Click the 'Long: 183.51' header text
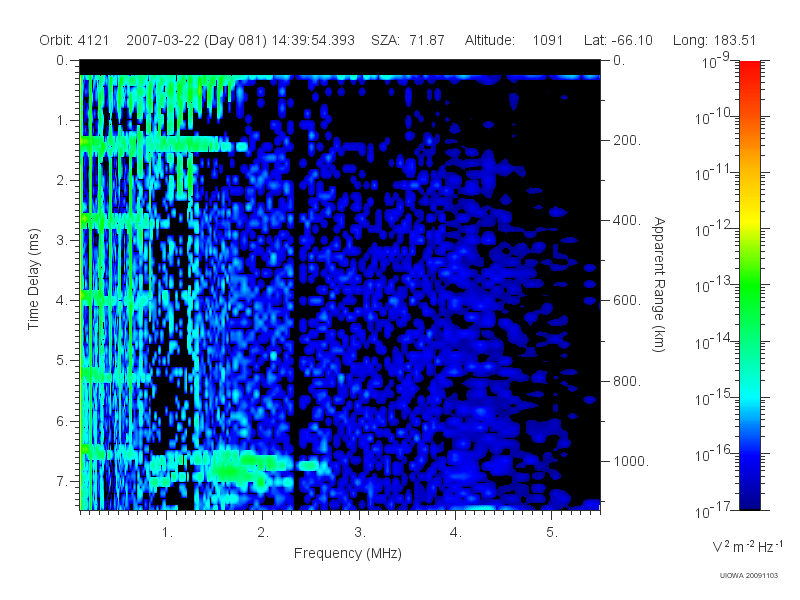800x600 pixels. click(x=714, y=40)
